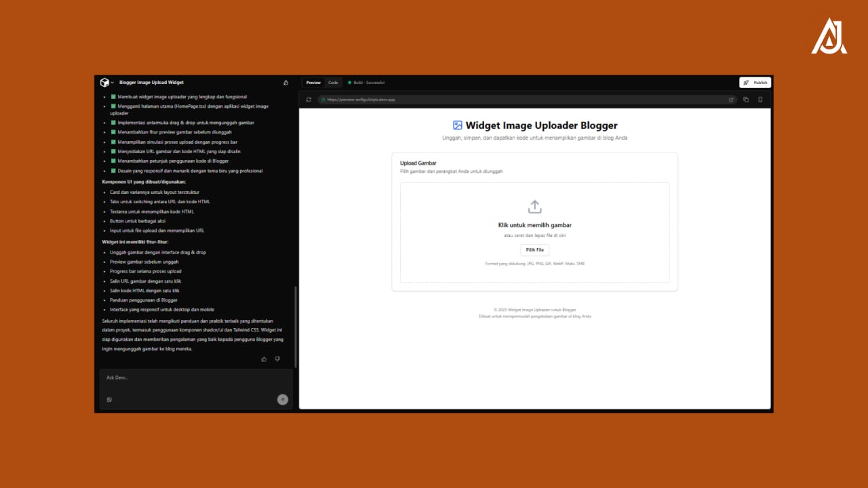This screenshot has width=868, height=488.
Task: Check the Build Successful status indicator
Action: (366, 83)
